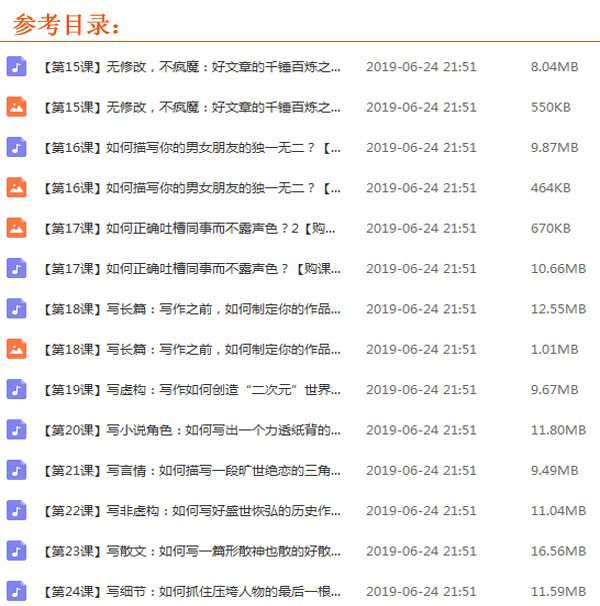
Task: Open the 第21课 写言情 file name
Action: click(191, 470)
